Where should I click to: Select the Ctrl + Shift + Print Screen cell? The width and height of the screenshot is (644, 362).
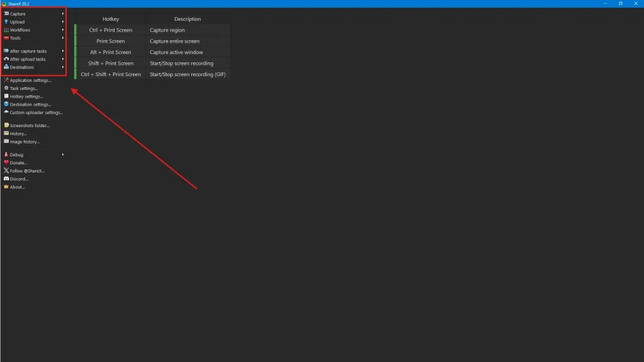(111, 74)
